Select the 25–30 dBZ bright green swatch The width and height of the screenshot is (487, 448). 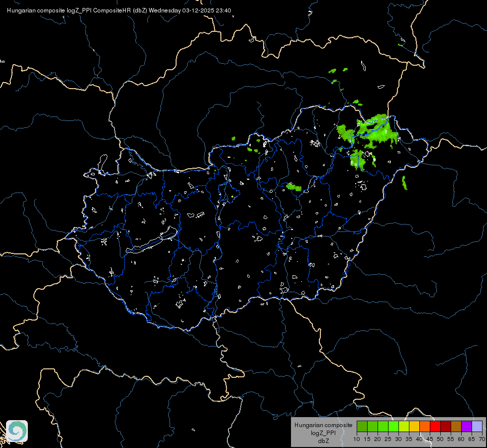coord(393,426)
